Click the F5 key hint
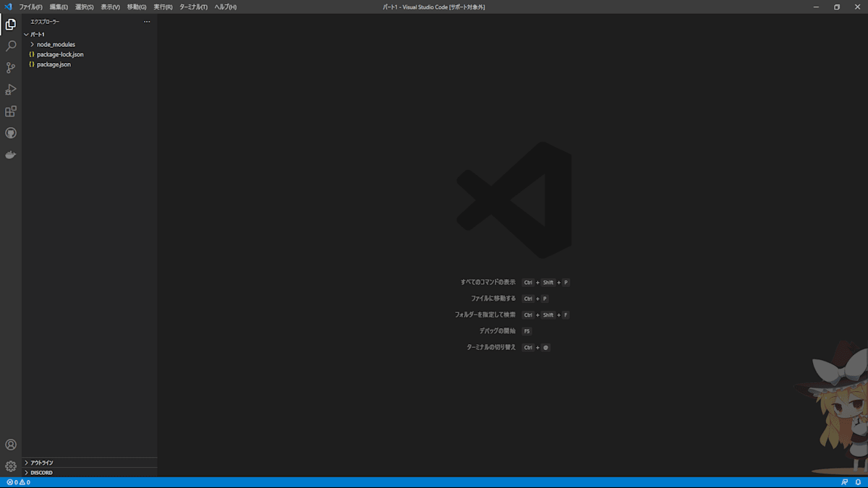 (x=527, y=331)
